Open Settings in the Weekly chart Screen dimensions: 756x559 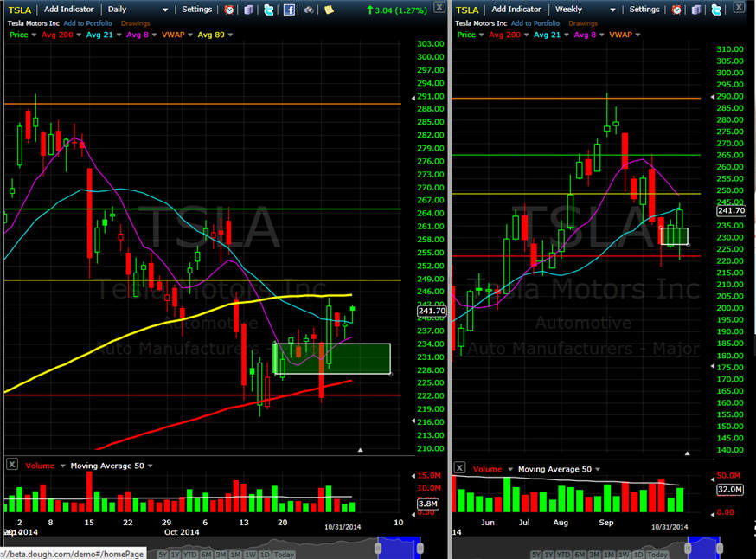point(644,10)
